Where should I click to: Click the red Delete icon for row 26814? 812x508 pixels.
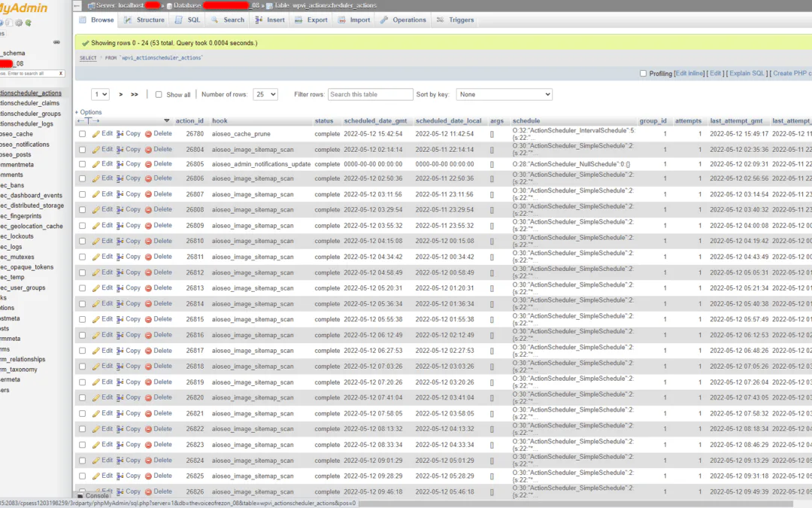[148, 304]
